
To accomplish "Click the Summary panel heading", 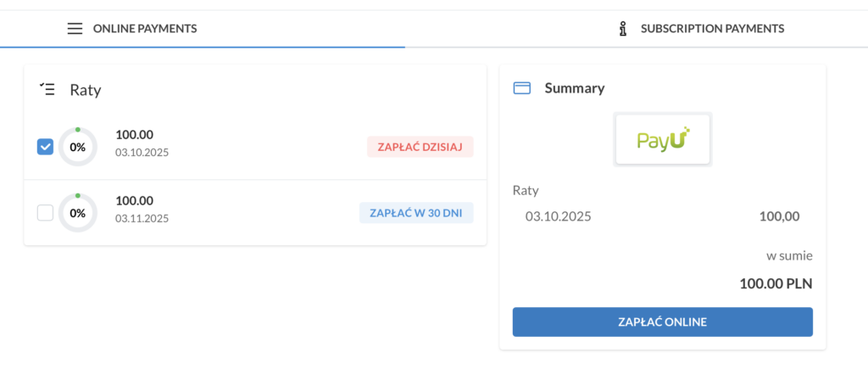I will pyautogui.click(x=574, y=88).
